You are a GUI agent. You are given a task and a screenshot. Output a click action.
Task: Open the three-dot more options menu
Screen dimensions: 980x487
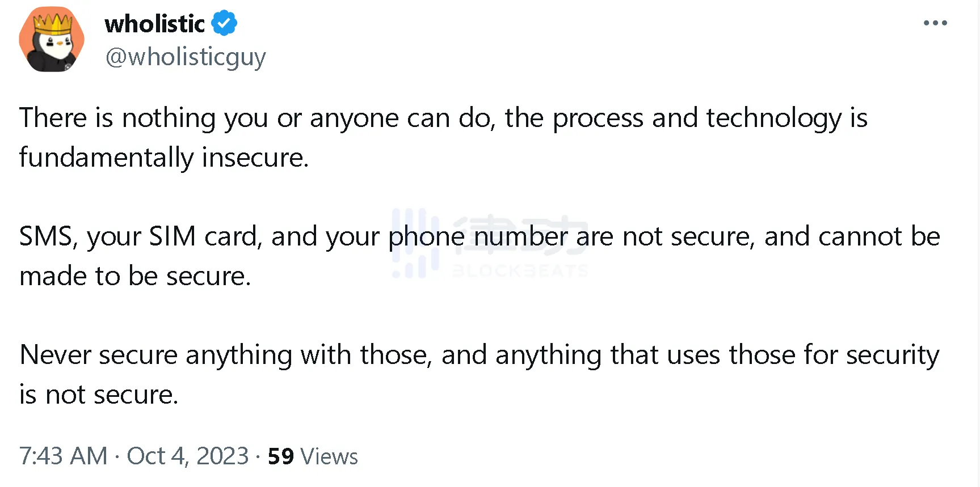click(935, 23)
